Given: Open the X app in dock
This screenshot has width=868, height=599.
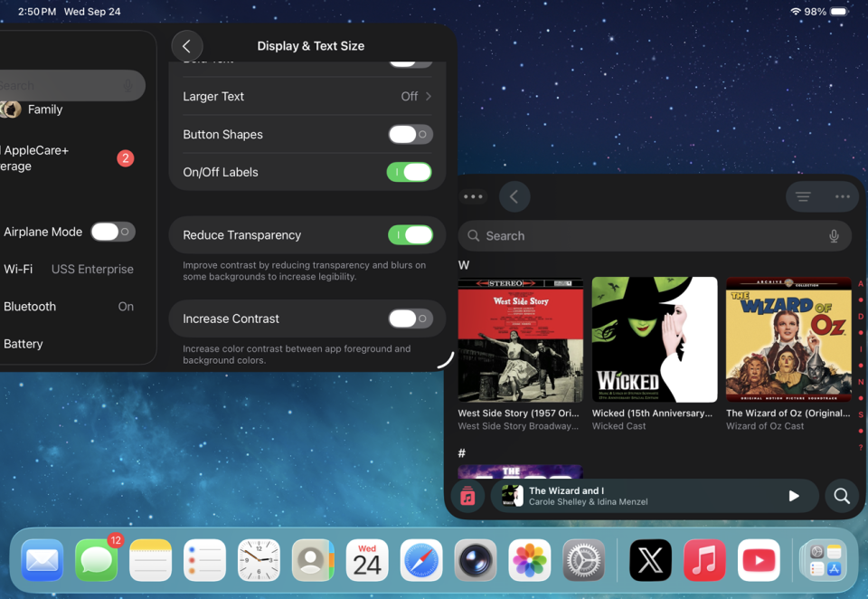Looking at the screenshot, I should tap(650, 561).
